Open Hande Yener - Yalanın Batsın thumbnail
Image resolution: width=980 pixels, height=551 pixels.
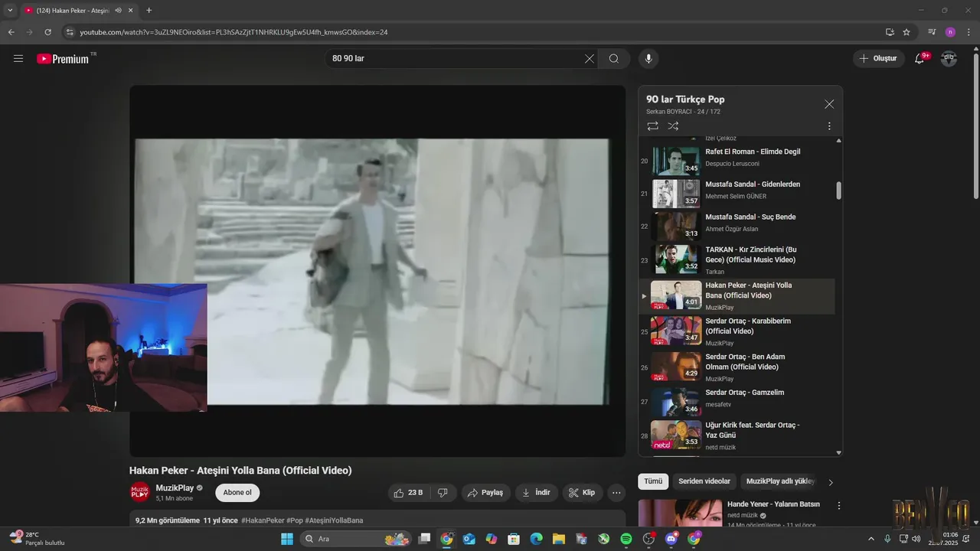click(680, 514)
